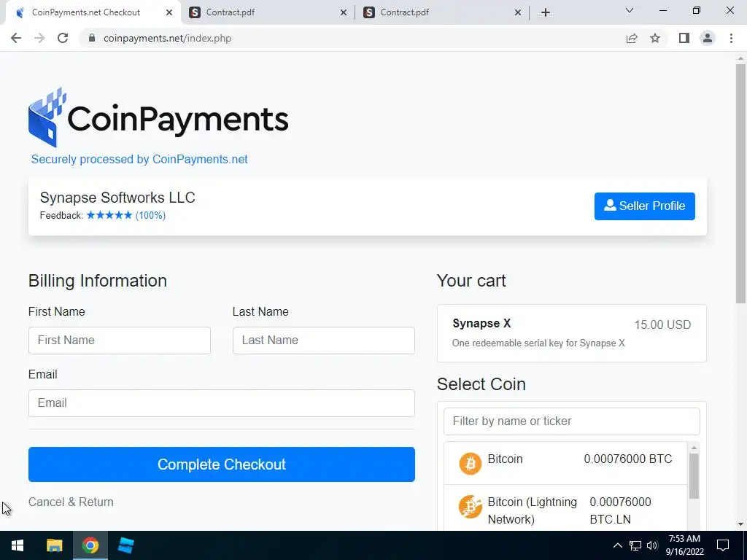Close the second Contract.pdf tab
Viewport: 747px width, 560px height.
[518, 12]
